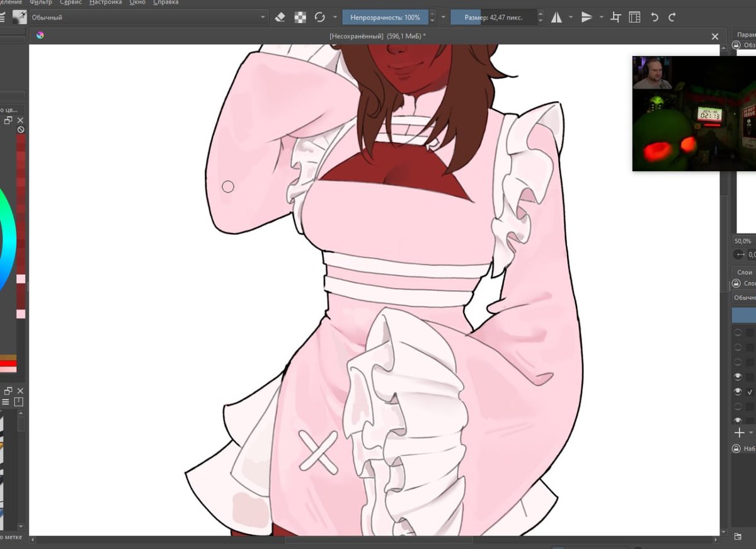Click the Непрозрачность 100% opacity slider
Screen dimensions: 756x549
click(x=385, y=17)
